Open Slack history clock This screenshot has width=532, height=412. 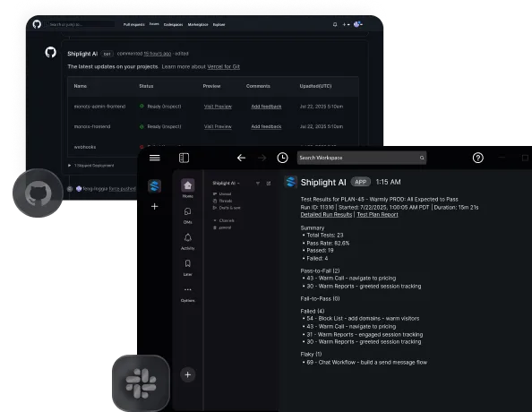click(282, 158)
